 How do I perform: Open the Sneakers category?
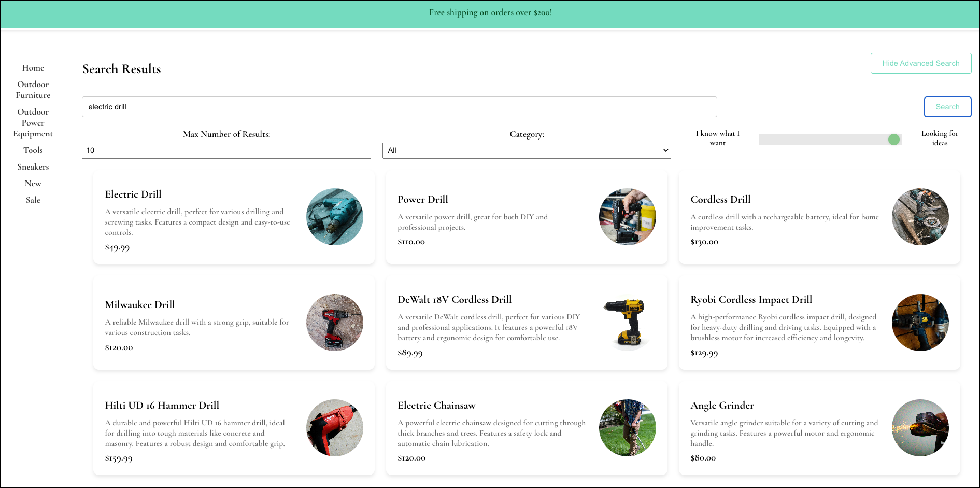click(33, 166)
